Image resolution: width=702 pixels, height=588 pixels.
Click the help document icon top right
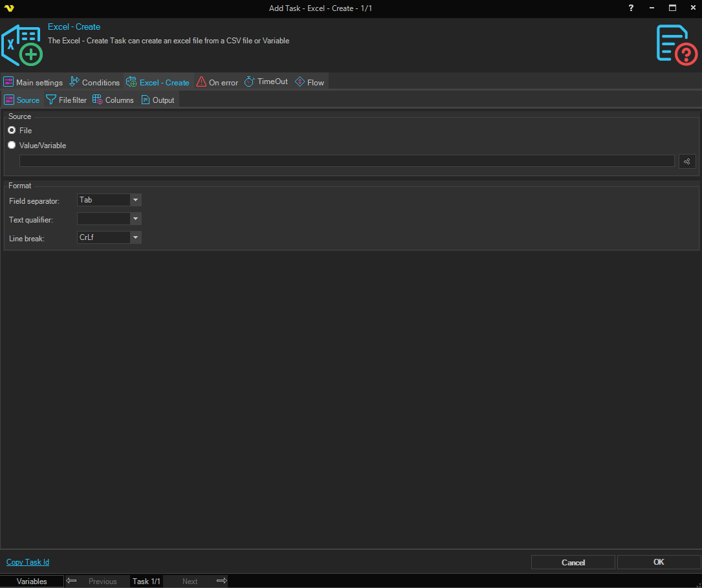(676, 45)
